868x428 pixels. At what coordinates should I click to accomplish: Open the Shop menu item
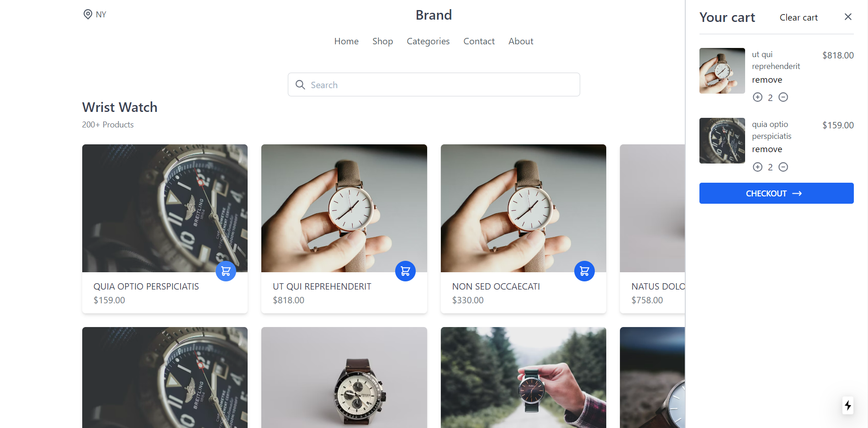pos(382,41)
